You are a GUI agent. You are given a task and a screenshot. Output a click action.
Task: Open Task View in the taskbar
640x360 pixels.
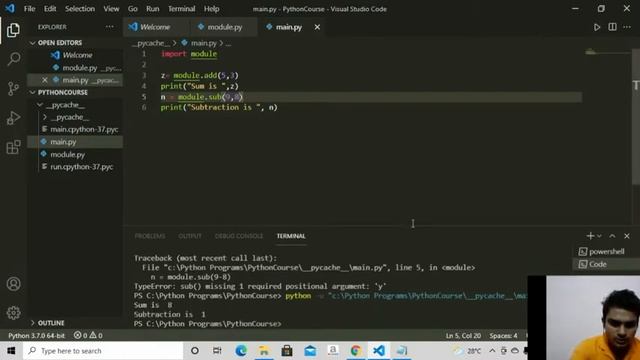click(x=217, y=351)
